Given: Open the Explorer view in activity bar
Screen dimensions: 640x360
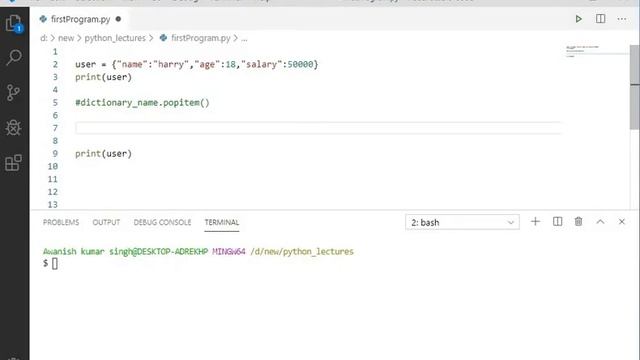Looking at the screenshot, I should point(14,23).
